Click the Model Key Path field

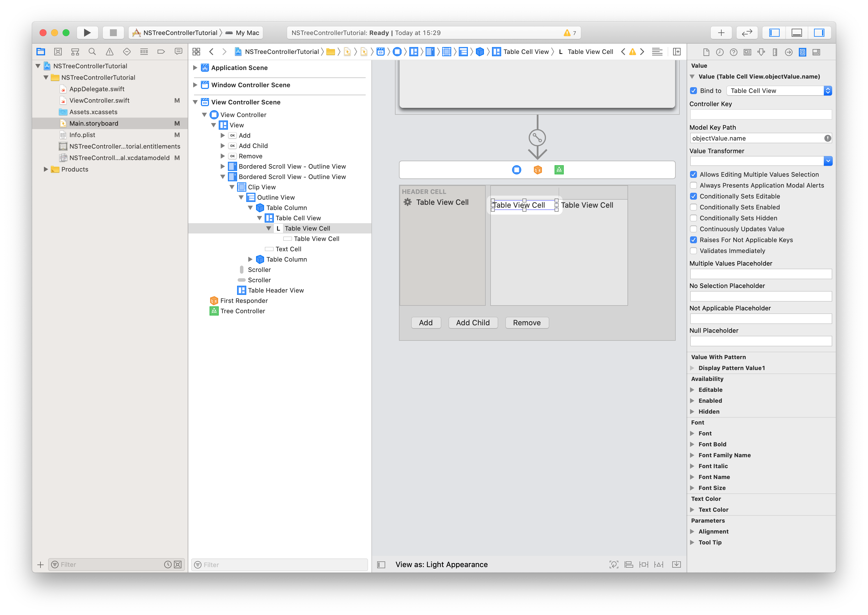(761, 138)
